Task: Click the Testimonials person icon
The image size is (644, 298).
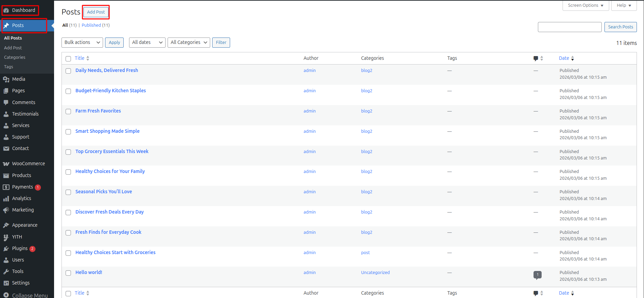Action: [x=6, y=114]
